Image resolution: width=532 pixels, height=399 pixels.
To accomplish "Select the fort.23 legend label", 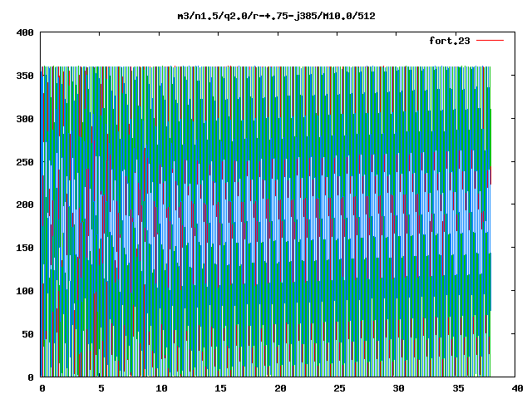I will [x=450, y=41].
